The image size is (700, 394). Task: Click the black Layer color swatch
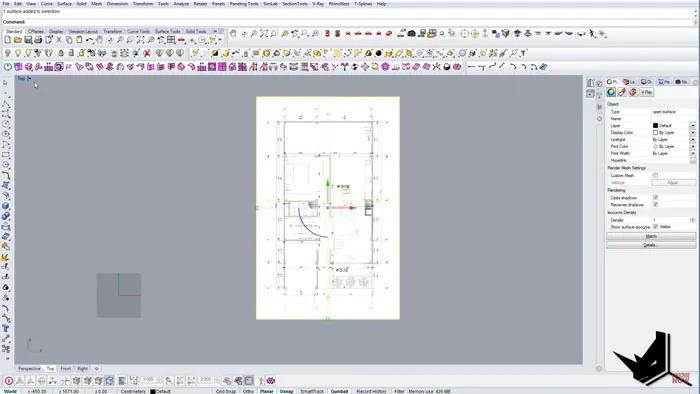click(655, 126)
